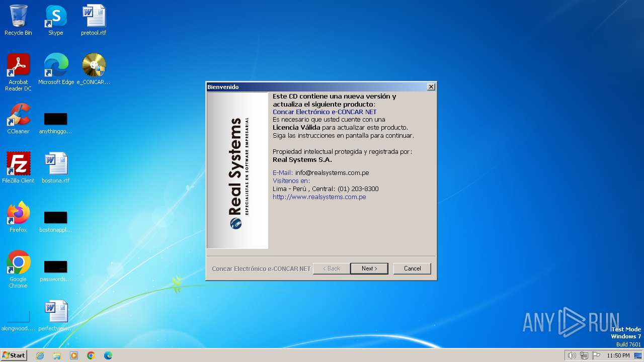This screenshot has height=362, width=644.
Task: Click the Next button in installer
Action: pos(369,268)
